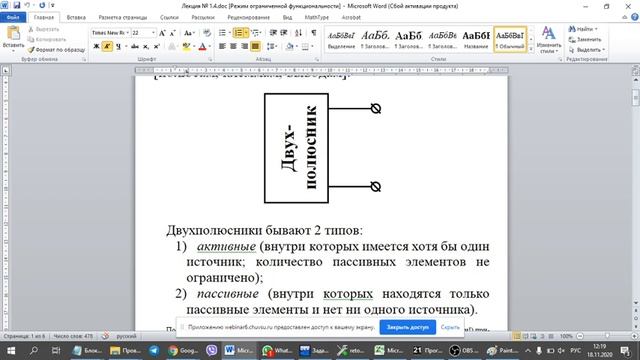The height and width of the screenshot is (360, 640).
Task: Increase font size
Action: pyautogui.click(x=162, y=33)
